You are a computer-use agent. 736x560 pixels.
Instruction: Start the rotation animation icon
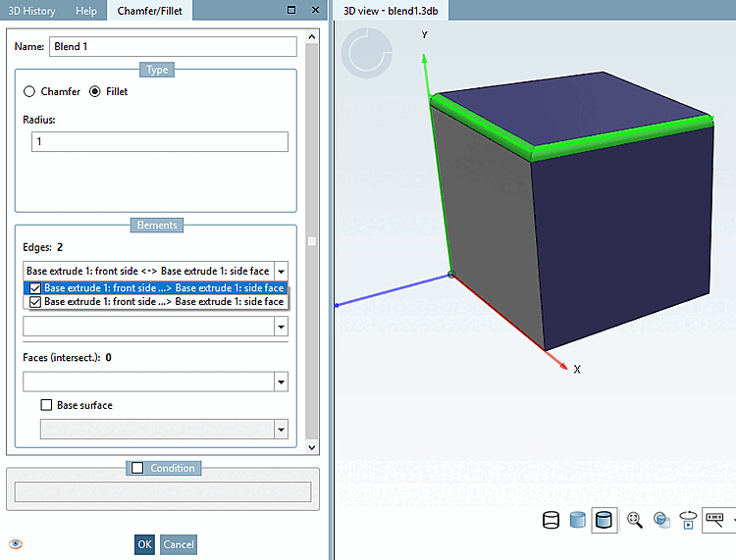[x=688, y=520]
